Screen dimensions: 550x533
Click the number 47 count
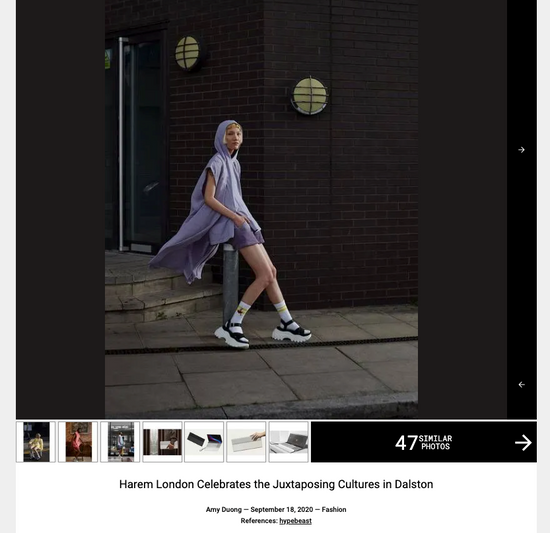click(406, 443)
